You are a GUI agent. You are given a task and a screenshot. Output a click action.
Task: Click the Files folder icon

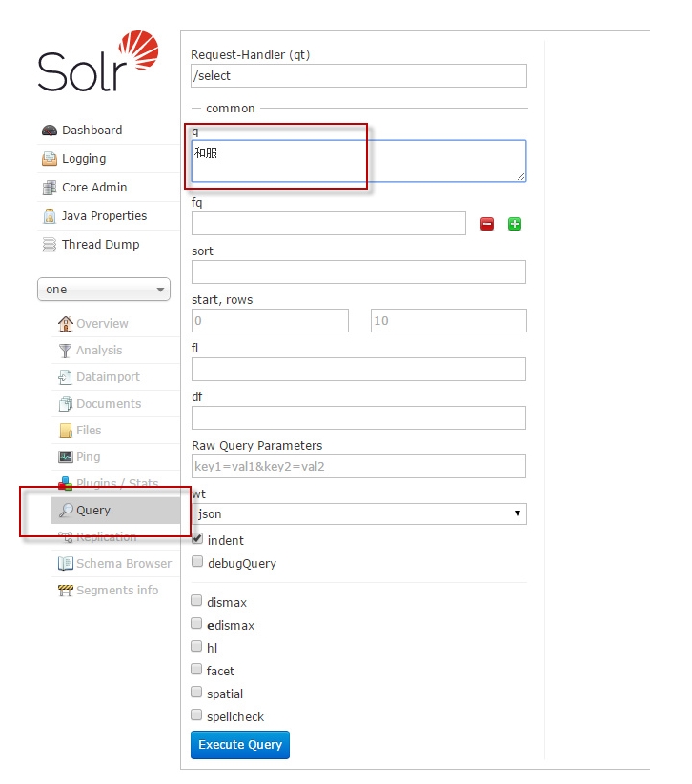click(x=66, y=430)
